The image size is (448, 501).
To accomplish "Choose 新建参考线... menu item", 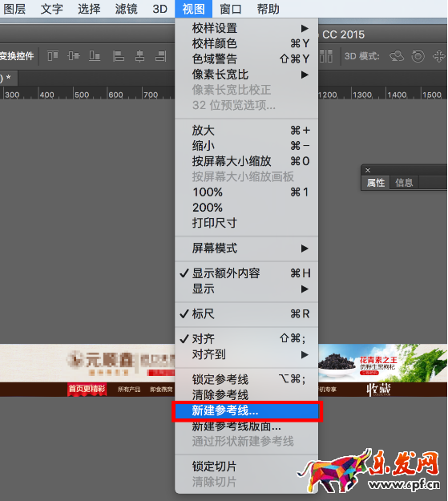I will [246, 410].
